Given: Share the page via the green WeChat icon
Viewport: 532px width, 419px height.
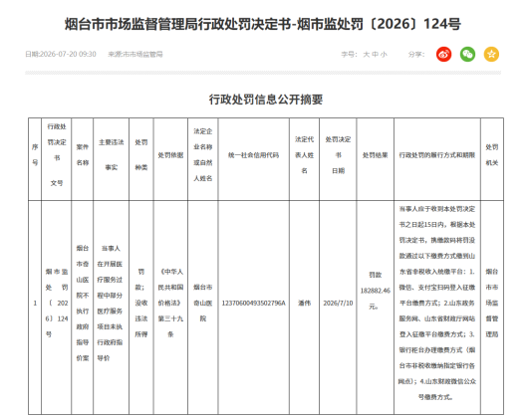Looking at the screenshot, I should point(467,54).
